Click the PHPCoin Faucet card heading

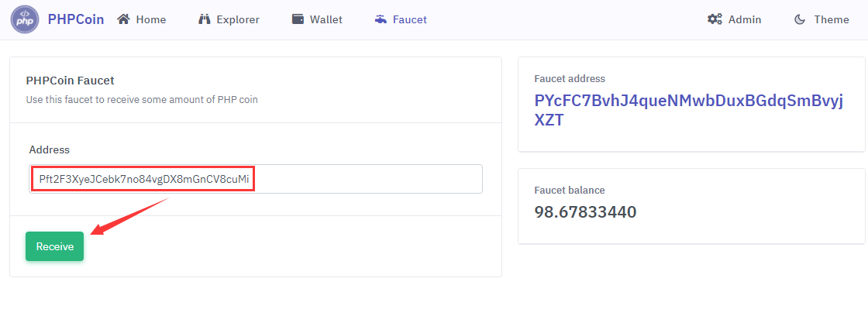71,80
